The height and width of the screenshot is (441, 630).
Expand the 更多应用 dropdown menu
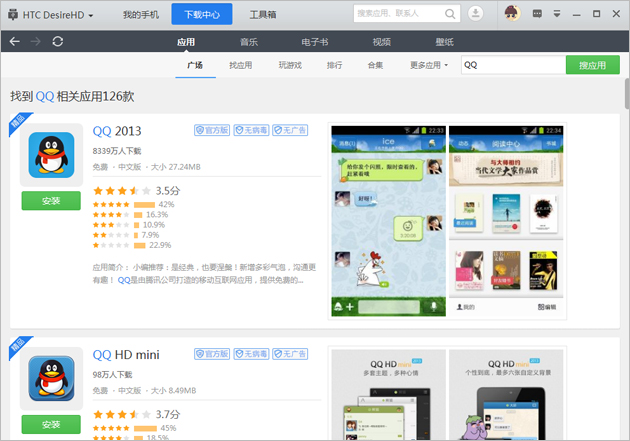click(x=428, y=65)
